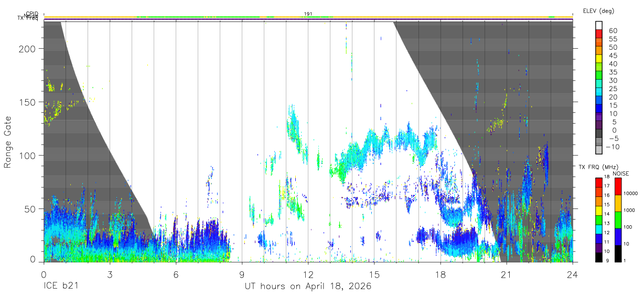Select the "30" label on the ELEV scale

click(x=613, y=80)
